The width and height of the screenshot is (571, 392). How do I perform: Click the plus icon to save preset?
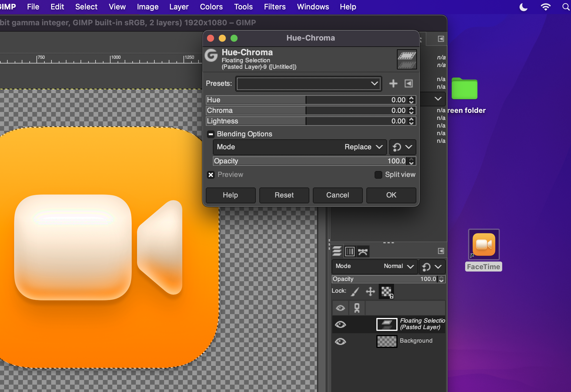[393, 83]
